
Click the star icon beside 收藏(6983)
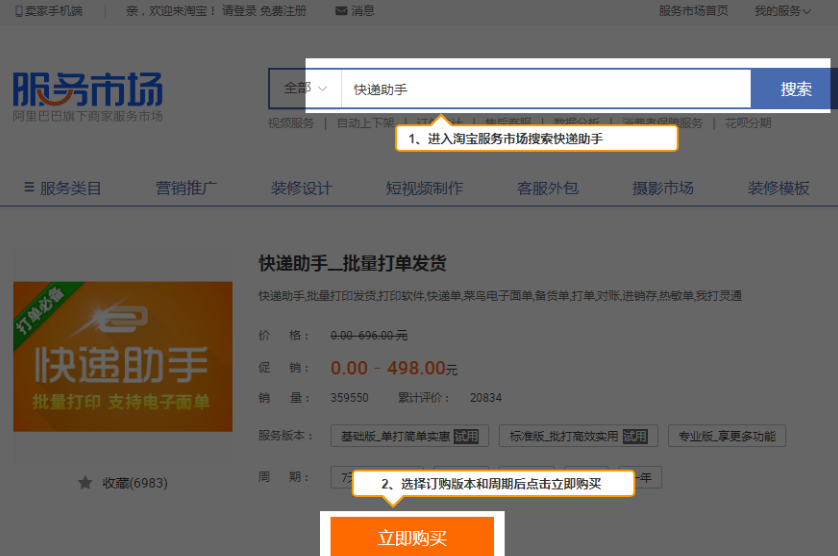coord(85,483)
